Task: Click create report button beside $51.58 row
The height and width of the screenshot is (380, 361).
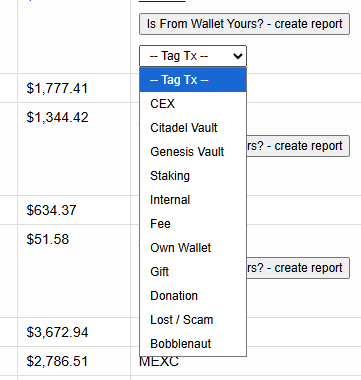Action: (x=298, y=268)
